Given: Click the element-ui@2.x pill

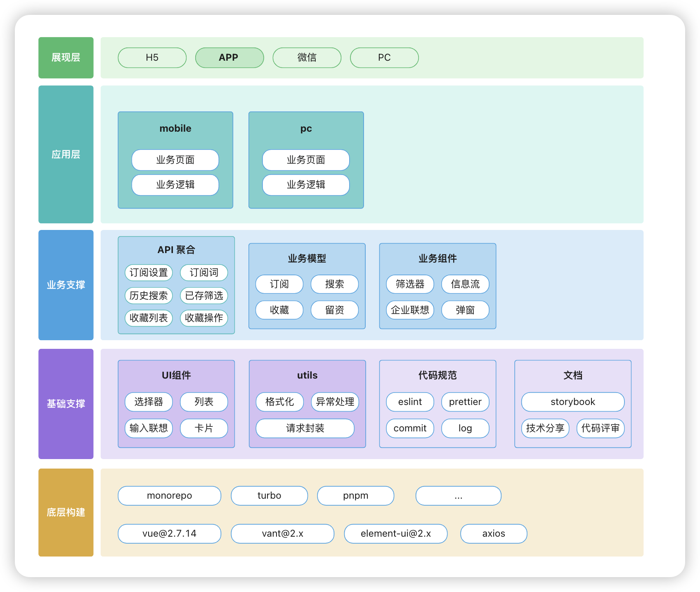Looking at the screenshot, I should [396, 533].
